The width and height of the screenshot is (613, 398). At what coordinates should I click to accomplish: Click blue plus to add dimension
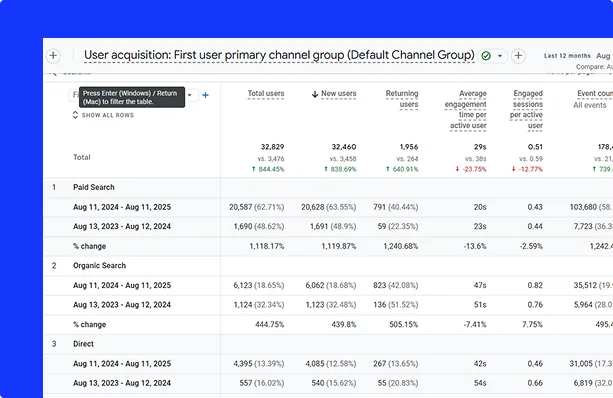coord(205,95)
